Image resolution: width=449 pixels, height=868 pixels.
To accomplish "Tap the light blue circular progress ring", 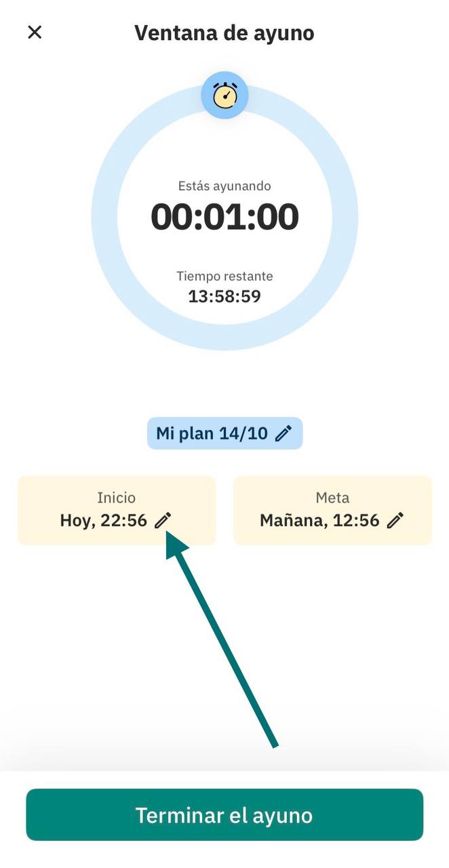I will pyautogui.click(x=105, y=217).
